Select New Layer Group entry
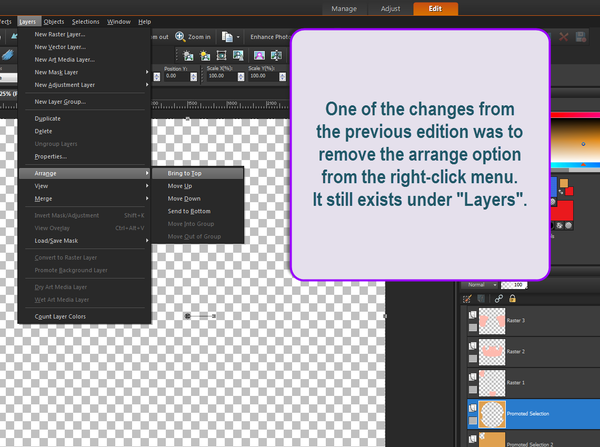Viewport: 600px width, 447px height. [x=84, y=102]
